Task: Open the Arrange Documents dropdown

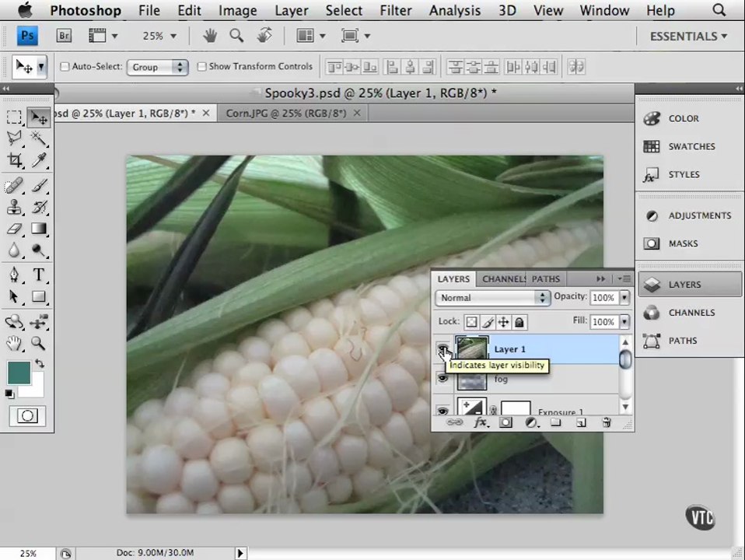Action: pos(311,36)
